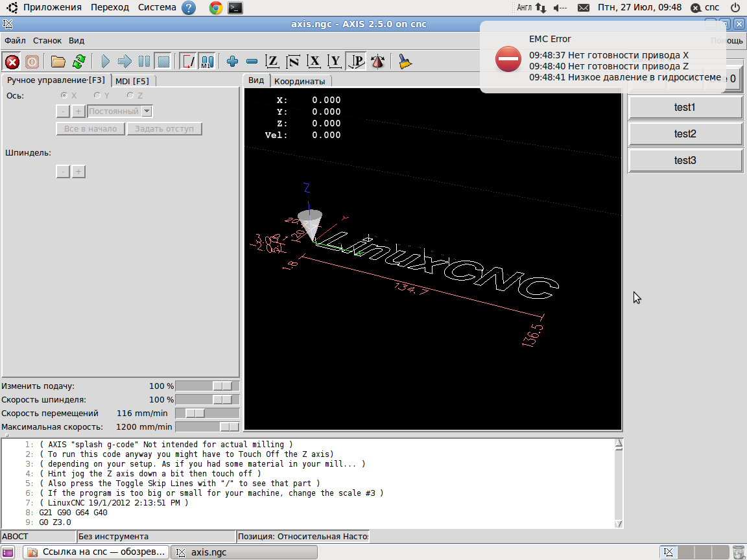This screenshot has width=747, height=560.
Task: Decrease spindle speed minus button
Action: pos(63,171)
